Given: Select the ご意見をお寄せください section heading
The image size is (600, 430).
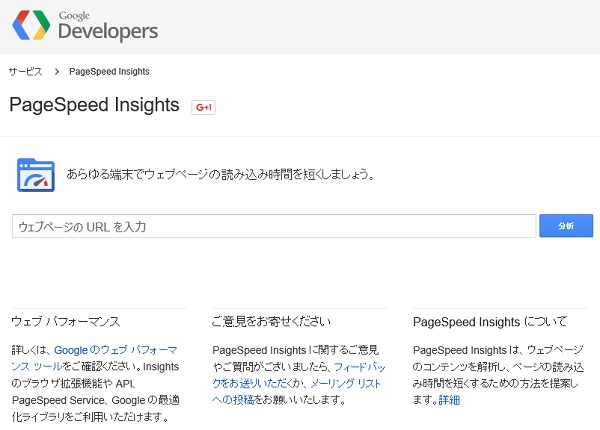Looking at the screenshot, I should tap(271, 321).
